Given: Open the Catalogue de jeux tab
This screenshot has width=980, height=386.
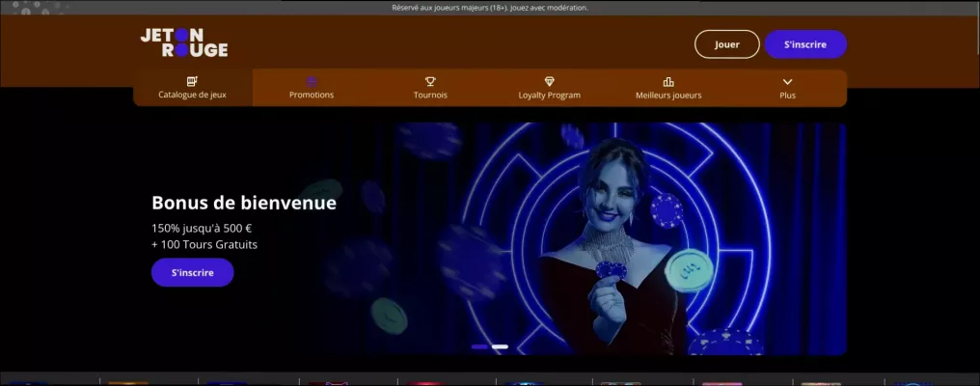Looking at the screenshot, I should [x=193, y=88].
